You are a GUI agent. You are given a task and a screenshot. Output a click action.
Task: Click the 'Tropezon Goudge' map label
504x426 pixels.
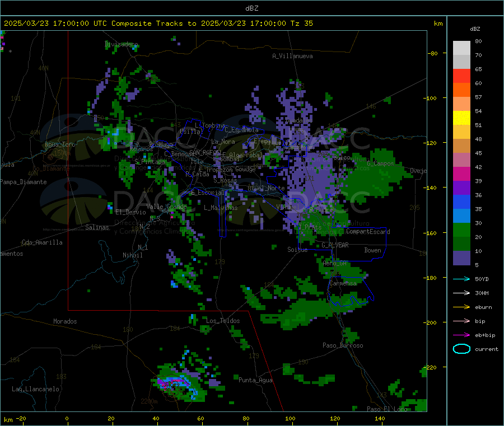click(x=231, y=169)
